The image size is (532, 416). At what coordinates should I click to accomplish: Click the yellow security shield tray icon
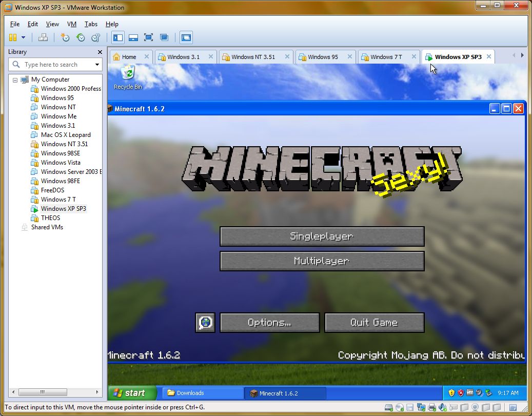click(x=451, y=393)
